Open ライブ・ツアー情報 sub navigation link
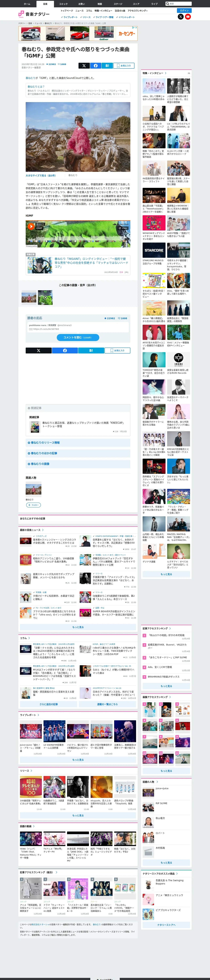The image size is (210, 980). pyautogui.click(x=103, y=17)
